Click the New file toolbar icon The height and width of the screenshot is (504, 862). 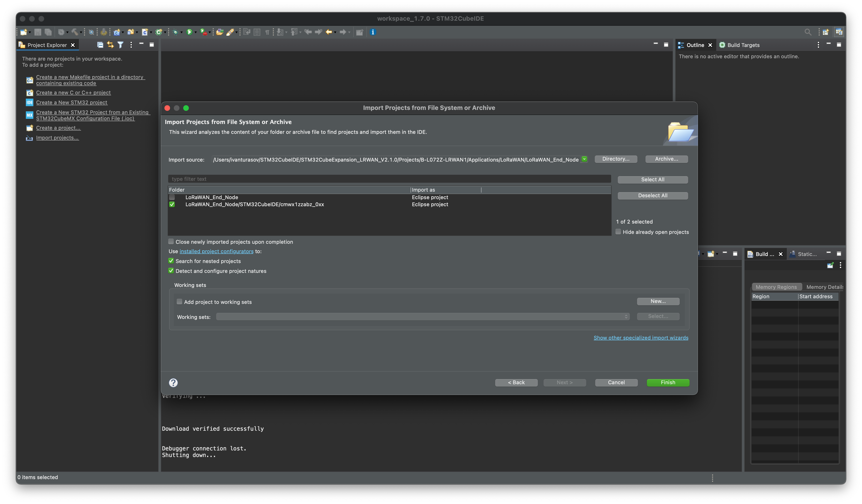[23, 32]
